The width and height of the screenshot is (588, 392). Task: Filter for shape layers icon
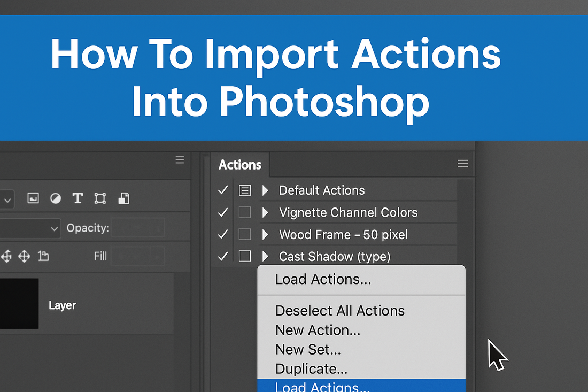click(x=100, y=198)
